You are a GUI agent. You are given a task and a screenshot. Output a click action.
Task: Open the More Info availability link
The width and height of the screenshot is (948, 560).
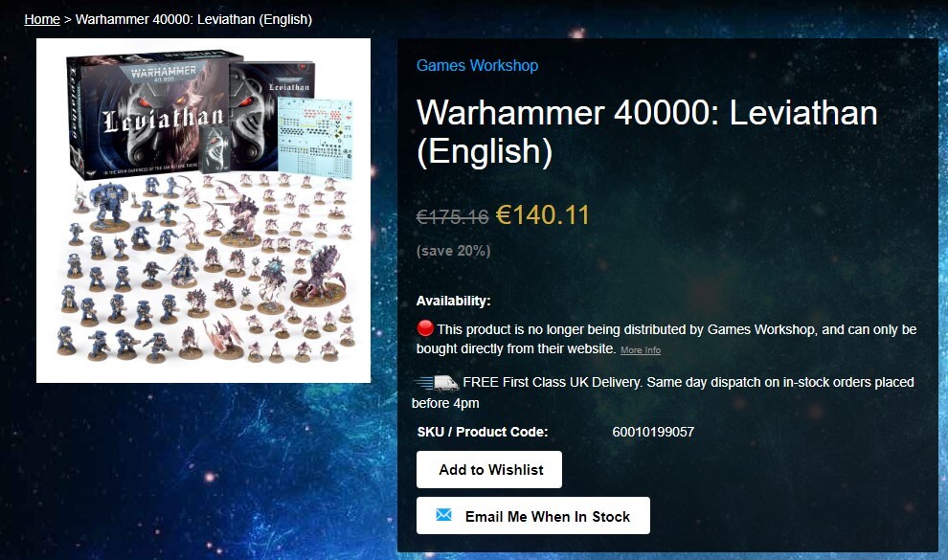[x=641, y=350]
